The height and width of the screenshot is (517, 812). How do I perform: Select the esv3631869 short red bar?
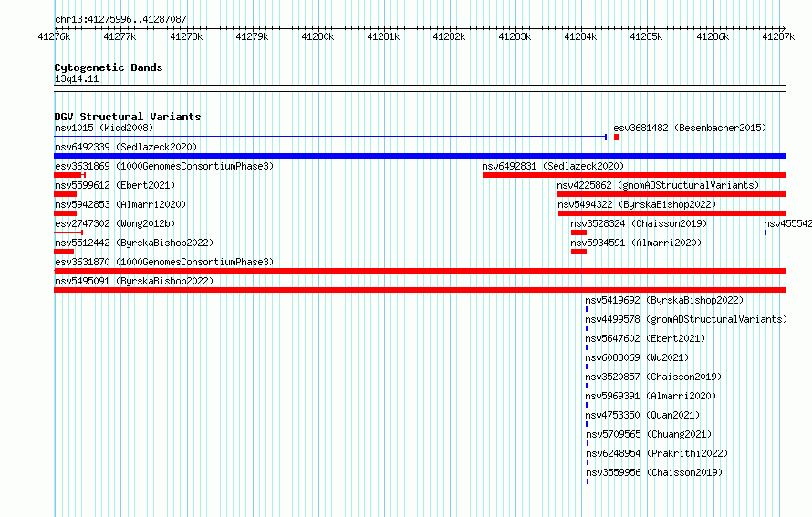pos(69,175)
